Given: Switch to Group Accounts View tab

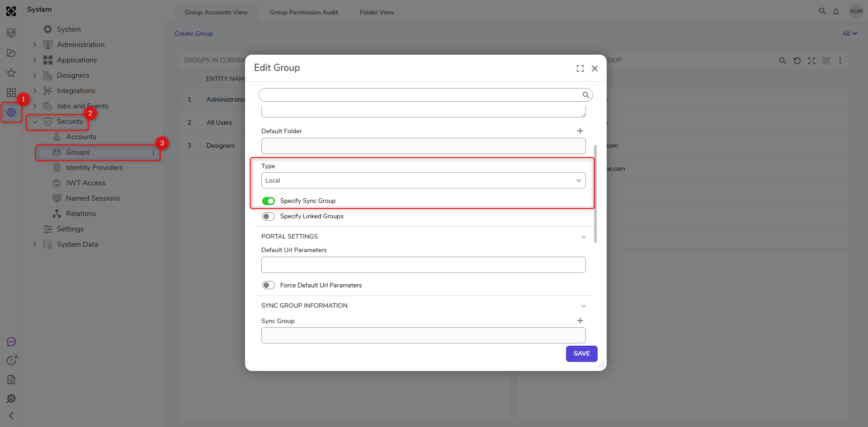Looking at the screenshot, I should pyautogui.click(x=216, y=13).
